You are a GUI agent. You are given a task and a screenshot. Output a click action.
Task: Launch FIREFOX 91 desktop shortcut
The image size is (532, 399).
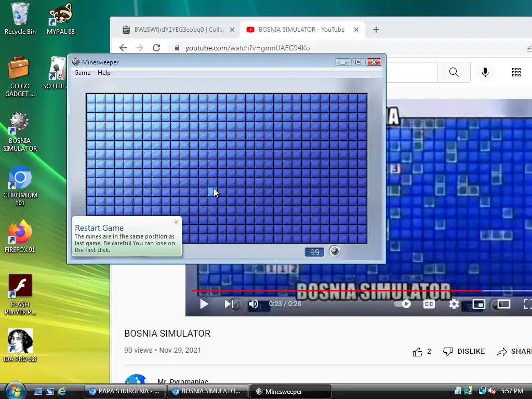[20, 236]
